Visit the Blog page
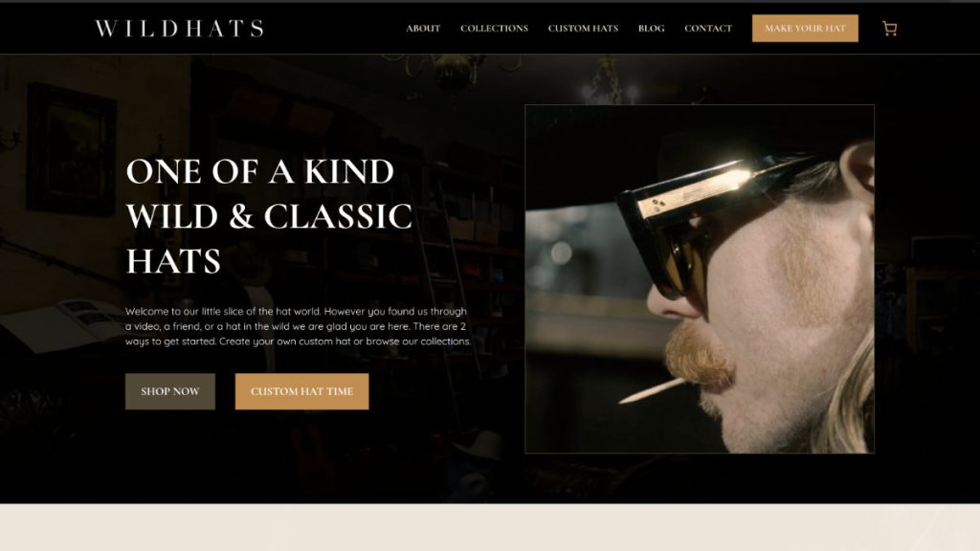 [651, 28]
